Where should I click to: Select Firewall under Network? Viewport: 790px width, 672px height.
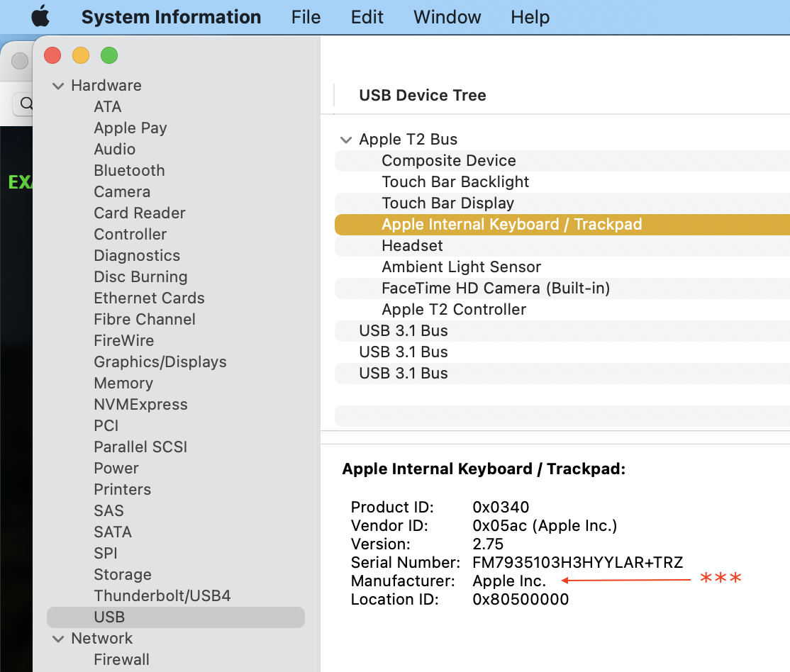[122, 659]
